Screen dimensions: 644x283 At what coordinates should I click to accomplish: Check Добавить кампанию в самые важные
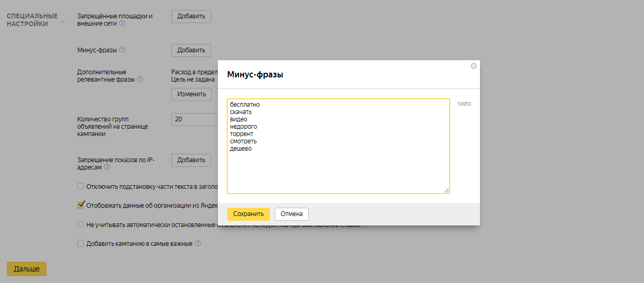(x=80, y=243)
